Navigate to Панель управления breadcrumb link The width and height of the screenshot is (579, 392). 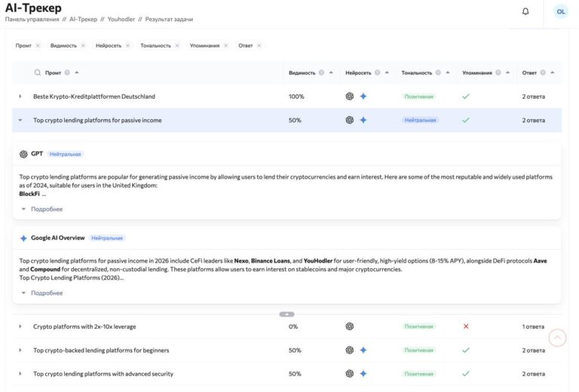32,19
